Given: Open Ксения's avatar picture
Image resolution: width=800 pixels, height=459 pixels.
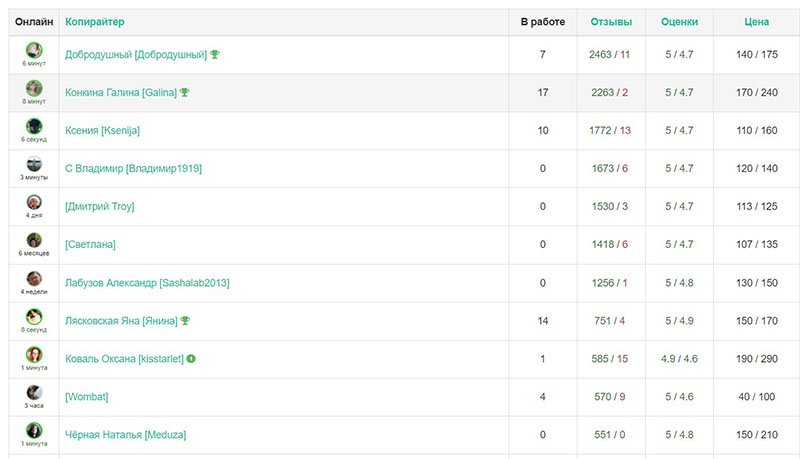Looking at the screenshot, I should pos(34,126).
